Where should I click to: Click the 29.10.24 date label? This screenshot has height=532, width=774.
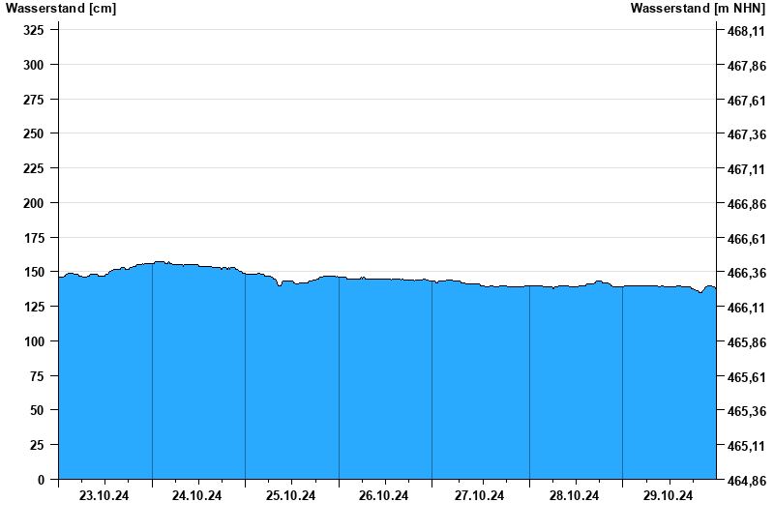click(669, 496)
